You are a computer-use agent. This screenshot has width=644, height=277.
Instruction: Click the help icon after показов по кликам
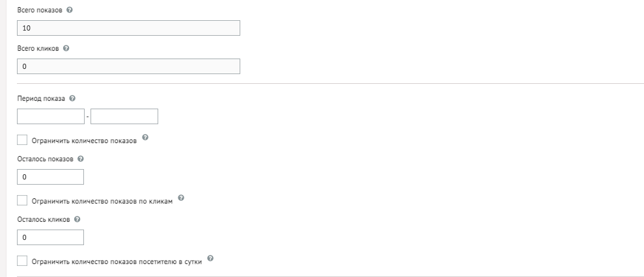181,198
